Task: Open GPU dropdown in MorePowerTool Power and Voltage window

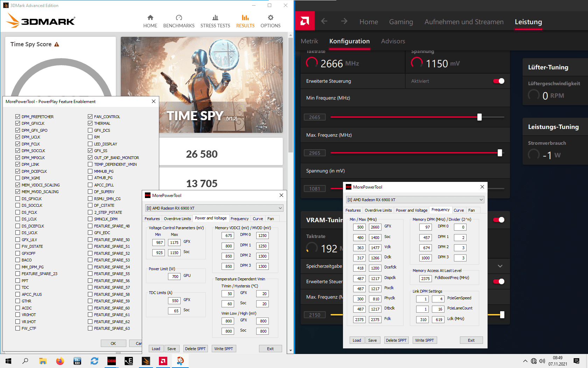Action: 214,208
